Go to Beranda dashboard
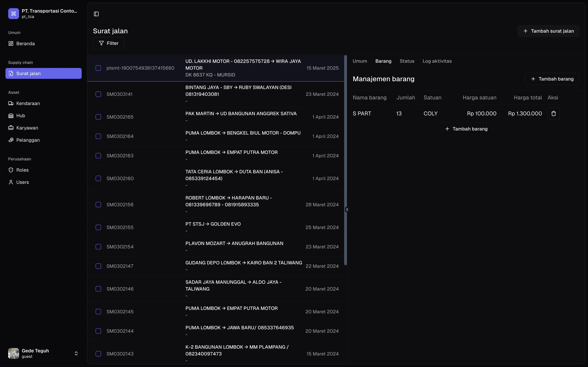 pos(25,44)
